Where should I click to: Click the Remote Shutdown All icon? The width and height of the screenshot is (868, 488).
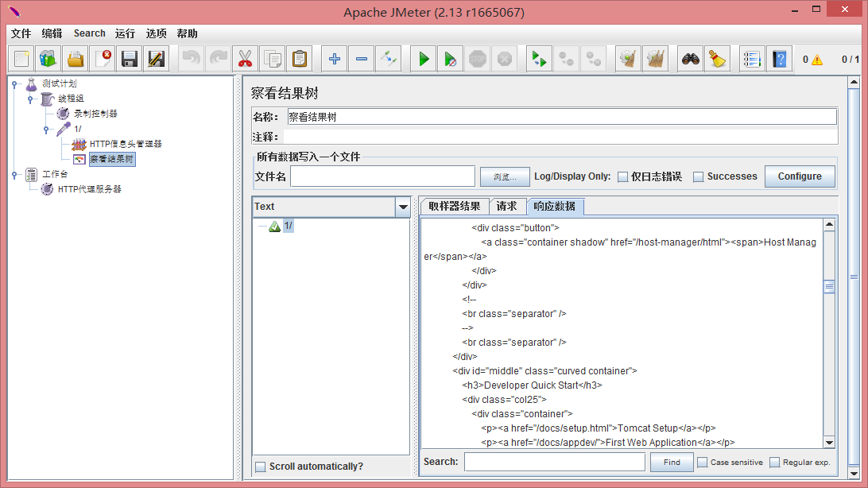pos(594,59)
